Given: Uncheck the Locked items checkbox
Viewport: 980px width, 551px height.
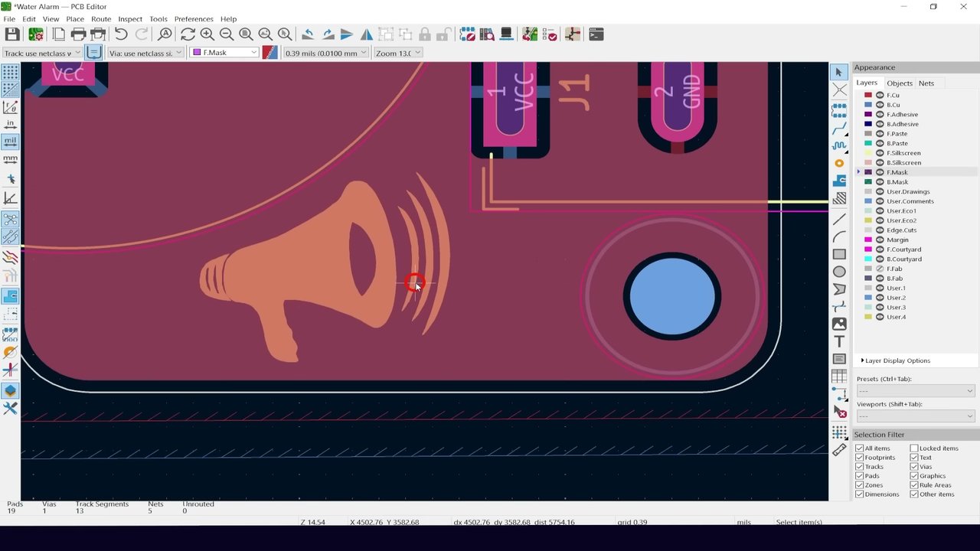Looking at the screenshot, I should coord(914,448).
